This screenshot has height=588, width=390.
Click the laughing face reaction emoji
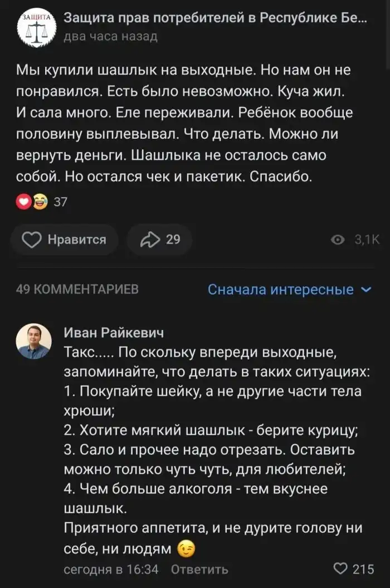click(x=40, y=202)
